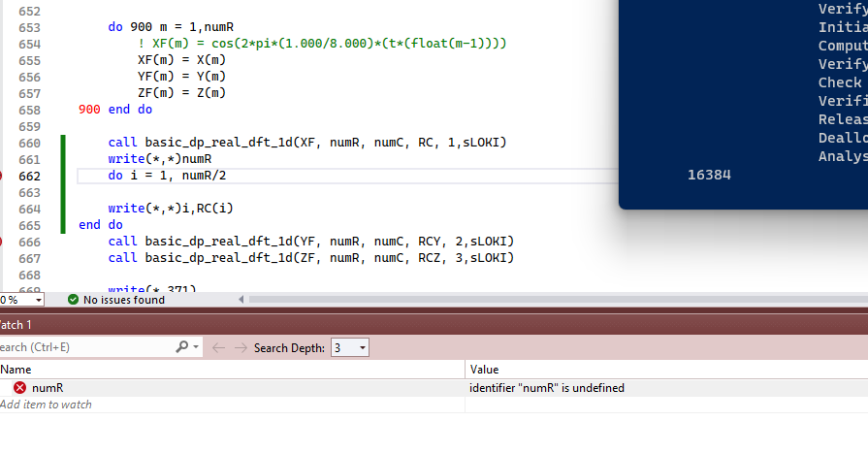Click the call with YF and RCY arguments
Image resolution: width=868 pixels, height=454 pixels.
[x=311, y=242]
